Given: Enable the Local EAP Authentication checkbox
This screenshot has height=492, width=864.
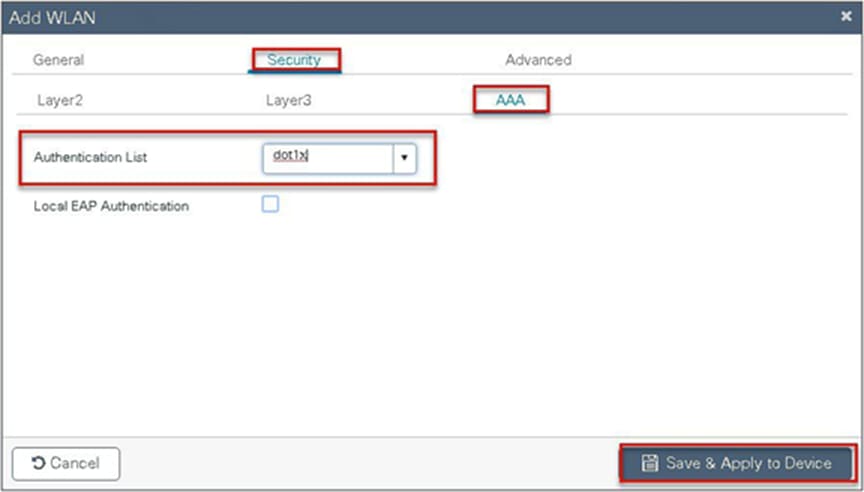Looking at the screenshot, I should 270,204.
